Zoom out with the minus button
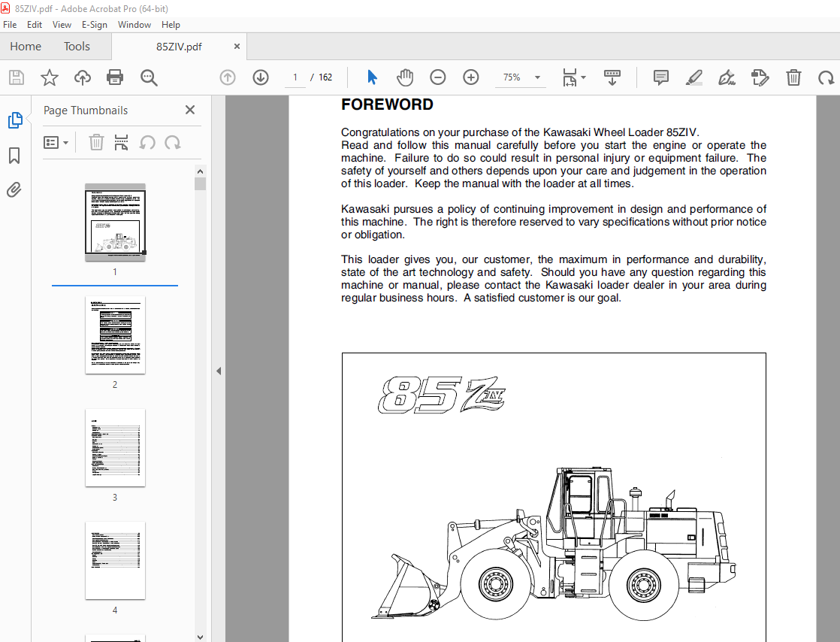840x642 pixels. [438, 77]
